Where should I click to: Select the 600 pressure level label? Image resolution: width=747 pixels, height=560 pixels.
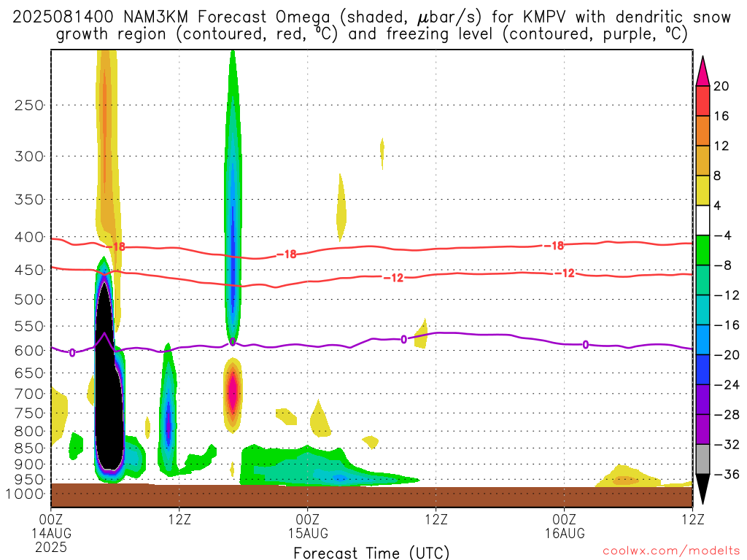coord(29,351)
